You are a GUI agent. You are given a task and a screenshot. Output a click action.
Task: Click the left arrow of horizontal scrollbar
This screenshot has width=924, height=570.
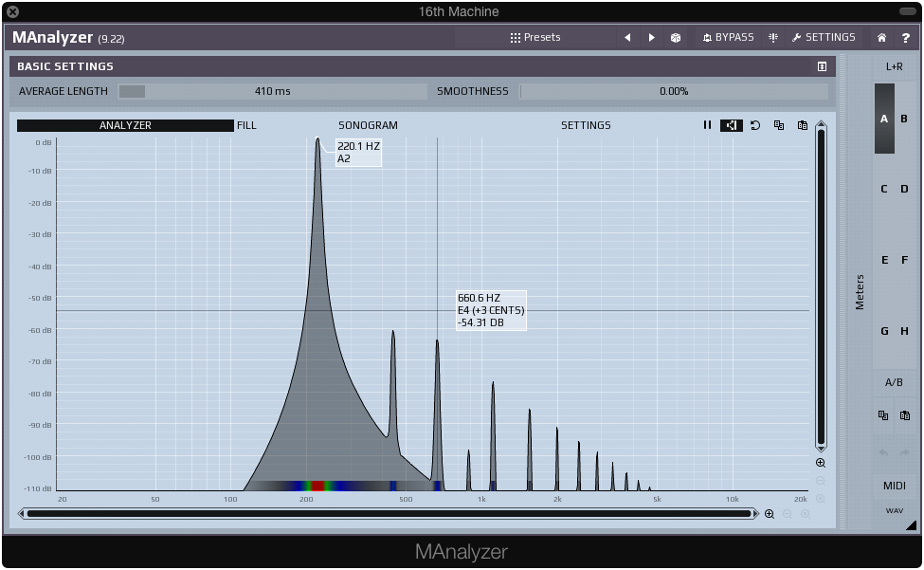(21, 513)
